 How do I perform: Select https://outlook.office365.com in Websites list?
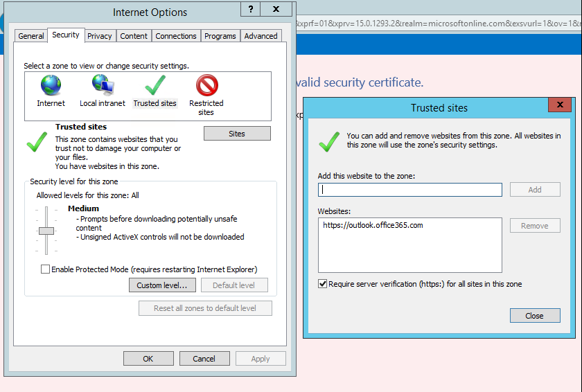click(x=373, y=225)
